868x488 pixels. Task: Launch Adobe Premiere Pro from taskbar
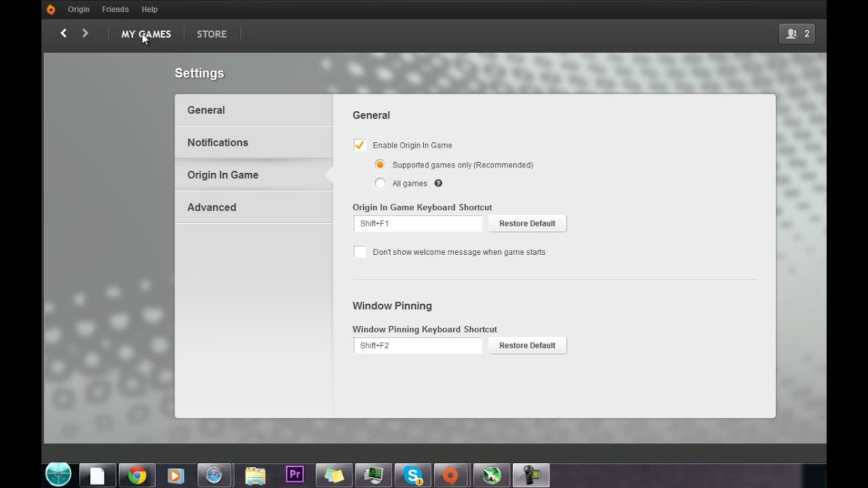[x=294, y=474]
